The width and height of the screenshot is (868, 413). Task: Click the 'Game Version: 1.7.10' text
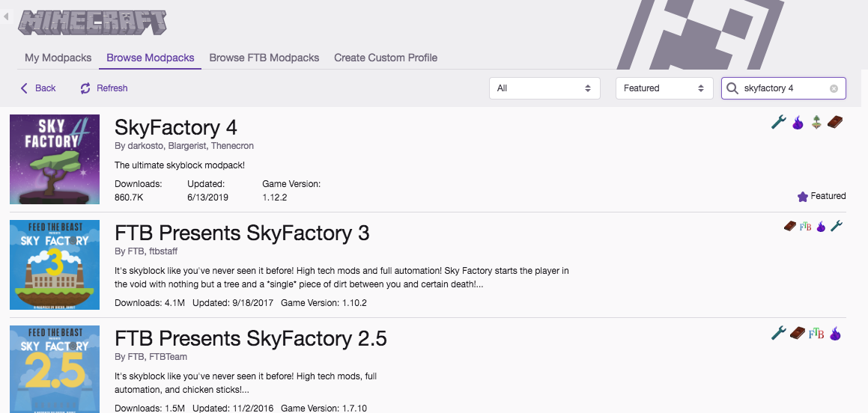pos(324,409)
